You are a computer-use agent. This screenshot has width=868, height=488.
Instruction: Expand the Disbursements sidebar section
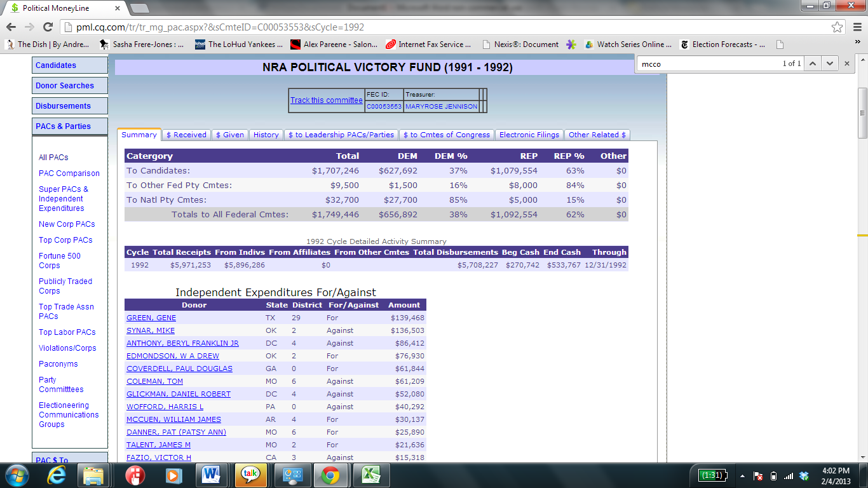click(x=70, y=106)
